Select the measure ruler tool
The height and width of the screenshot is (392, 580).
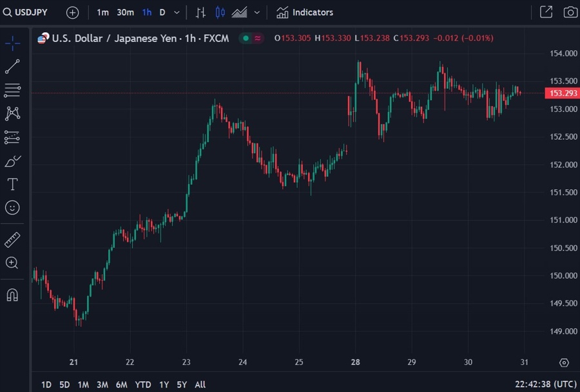click(x=12, y=239)
